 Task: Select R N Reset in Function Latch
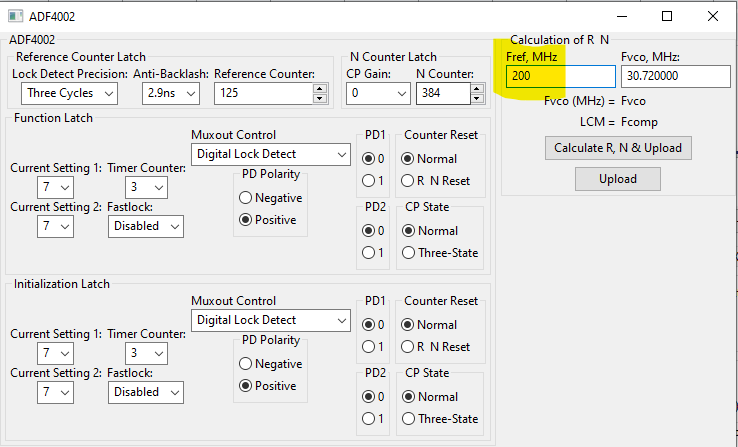[435, 181]
